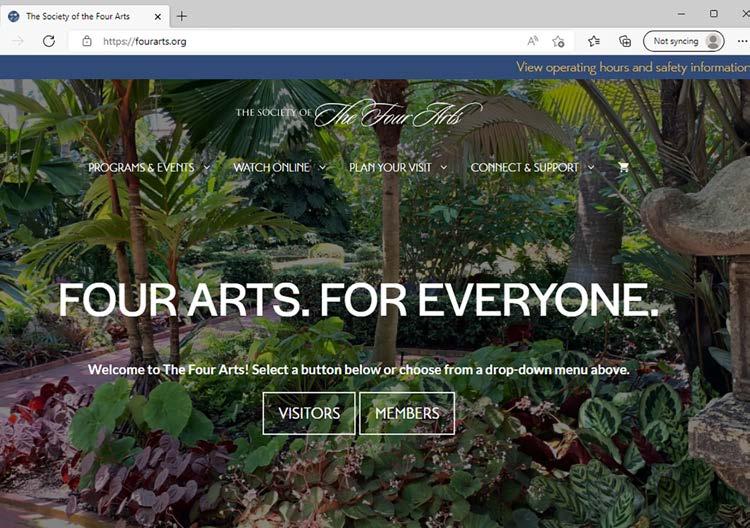This screenshot has height=528, width=750.
Task: Open the browser Settings and more menu
Action: pyautogui.click(x=743, y=42)
